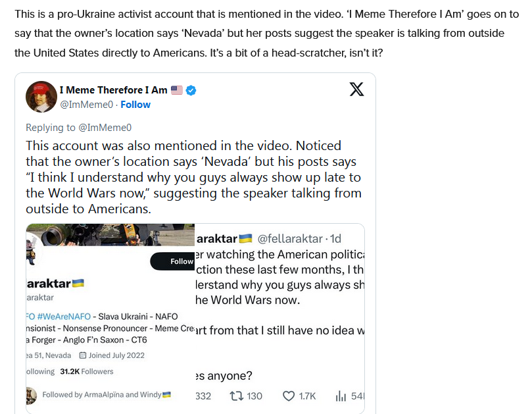The height and width of the screenshot is (414, 532).
Task: Click the blue Follow link next to @ImMeme0
Action: (135, 105)
